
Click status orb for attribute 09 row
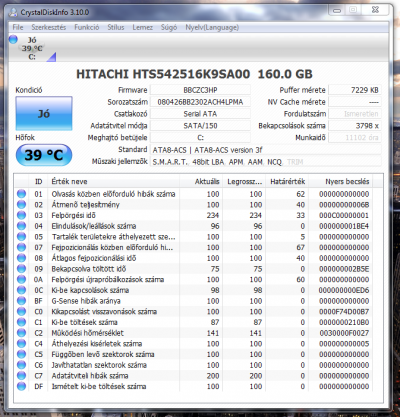(x=21, y=268)
